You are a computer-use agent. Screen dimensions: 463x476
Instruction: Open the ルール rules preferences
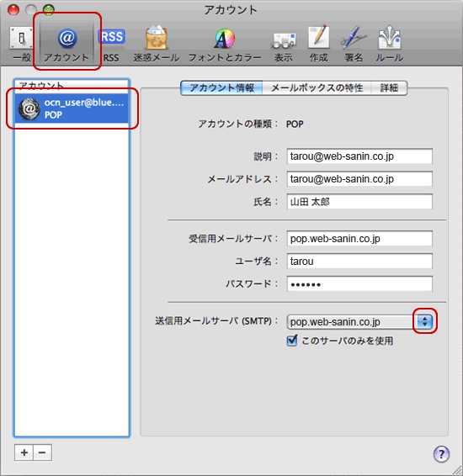pyautogui.click(x=390, y=44)
